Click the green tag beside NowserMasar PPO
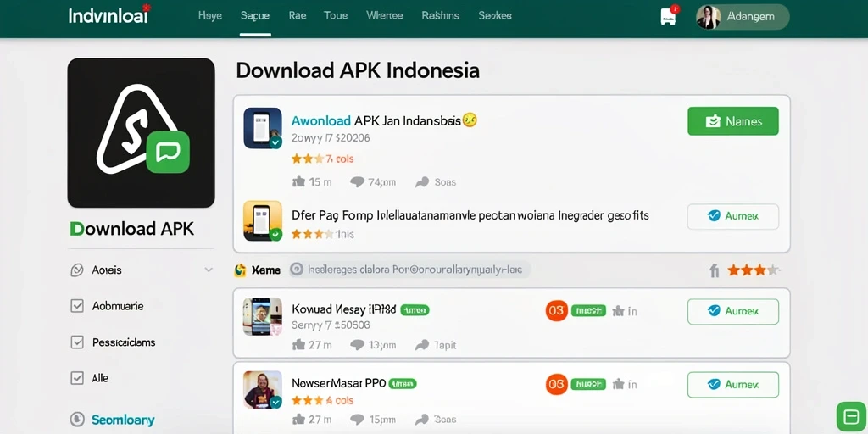Image resolution: width=868 pixels, height=434 pixels. pyautogui.click(x=403, y=383)
